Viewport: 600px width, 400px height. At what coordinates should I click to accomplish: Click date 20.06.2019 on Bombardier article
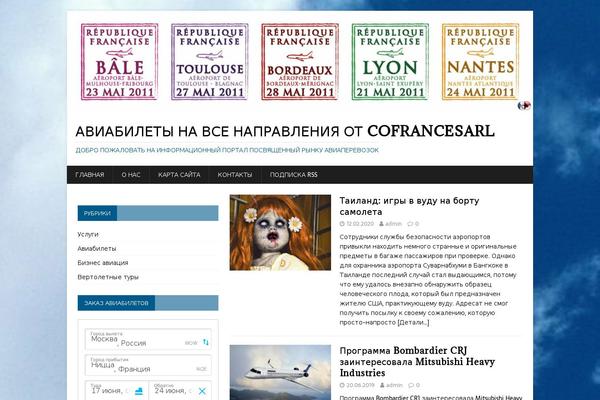(x=360, y=385)
